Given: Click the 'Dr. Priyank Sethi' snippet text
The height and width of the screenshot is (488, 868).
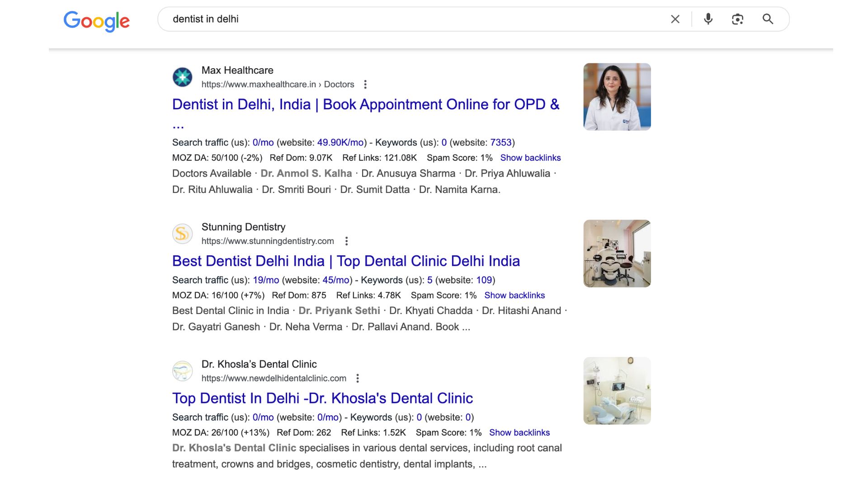Looking at the screenshot, I should click(x=339, y=311).
